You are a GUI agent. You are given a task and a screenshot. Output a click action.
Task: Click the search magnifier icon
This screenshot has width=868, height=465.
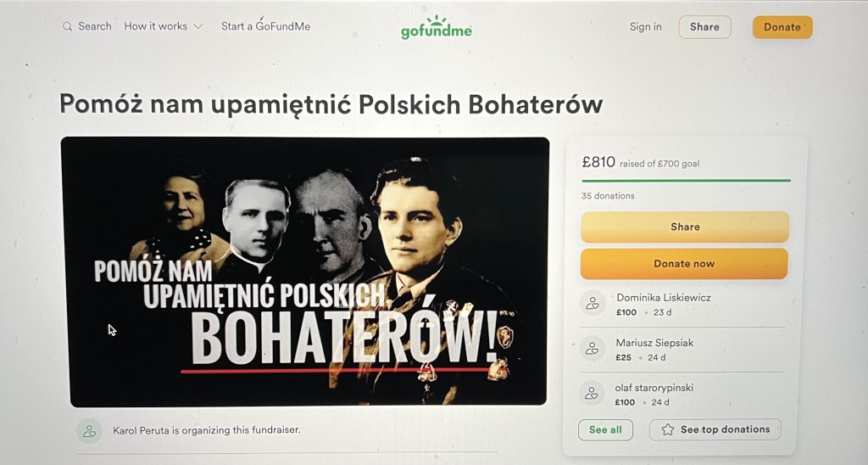(68, 26)
